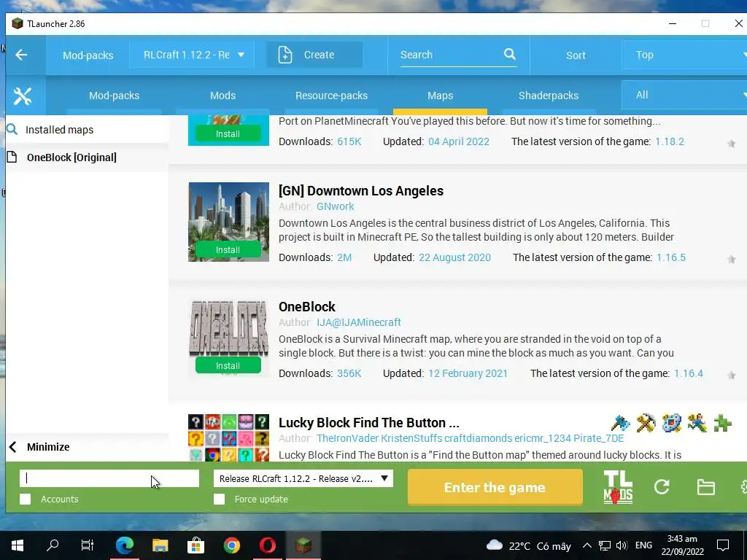The width and height of the screenshot is (747, 560).
Task: Open the OneBlock map title
Action: pos(307,307)
